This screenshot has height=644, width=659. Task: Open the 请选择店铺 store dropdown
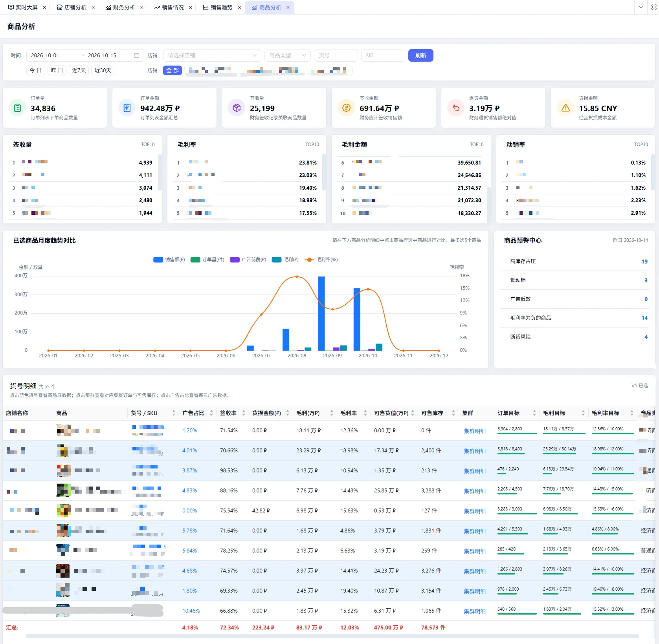click(x=212, y=55)
